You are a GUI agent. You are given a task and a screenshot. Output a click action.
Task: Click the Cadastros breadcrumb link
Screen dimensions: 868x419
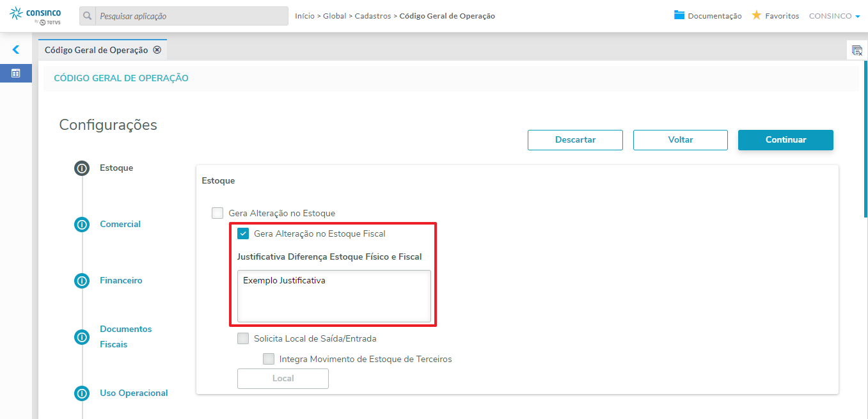(372, 16)
